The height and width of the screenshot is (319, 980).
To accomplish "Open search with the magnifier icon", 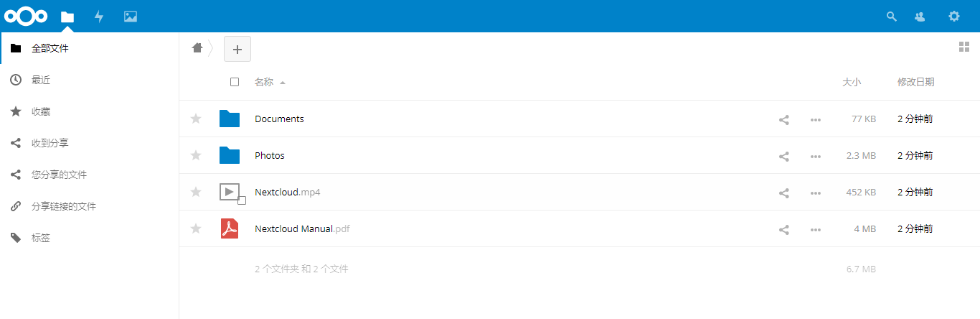I will [x=892, y=17].
